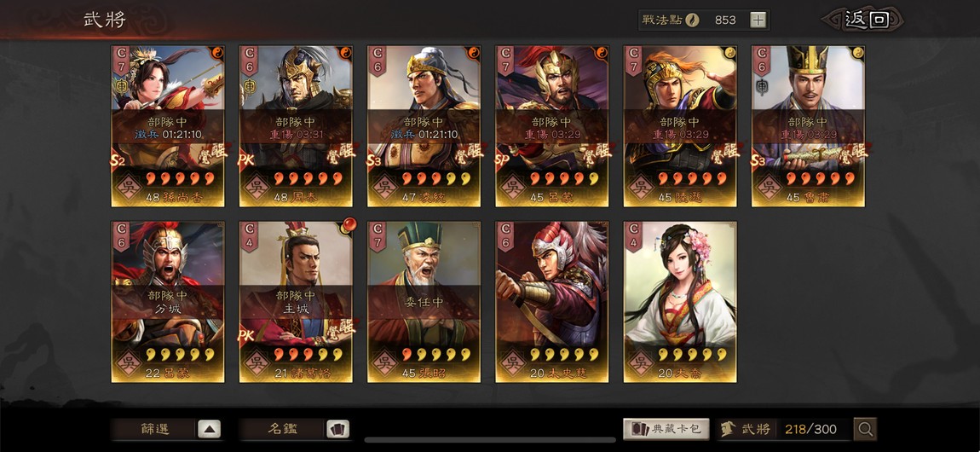Open the 典藏卡包 button
Viewport: 980px width, 452px height.
pyautogui.click(x=666, y=429)
